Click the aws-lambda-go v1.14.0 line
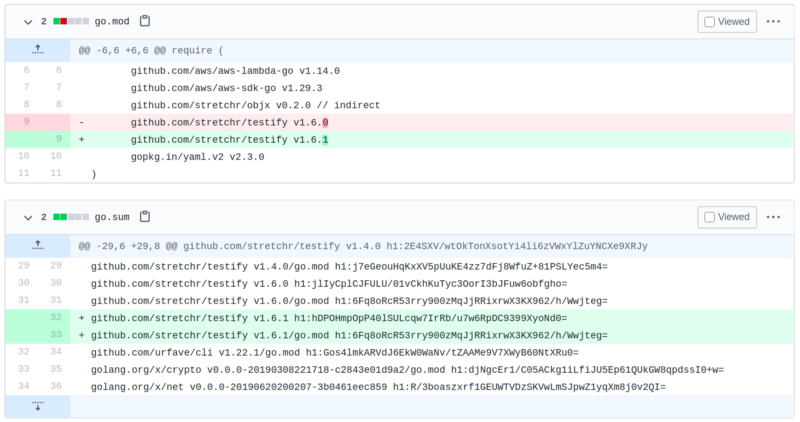Viewport: 800px width, 422px height. [400, 70]
